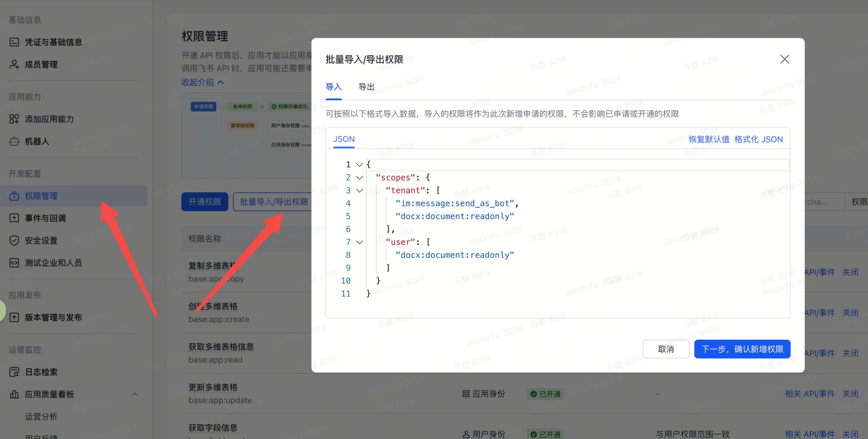Click 相关 API/事件 in 更新多维表格 row

tap(810, 394)
